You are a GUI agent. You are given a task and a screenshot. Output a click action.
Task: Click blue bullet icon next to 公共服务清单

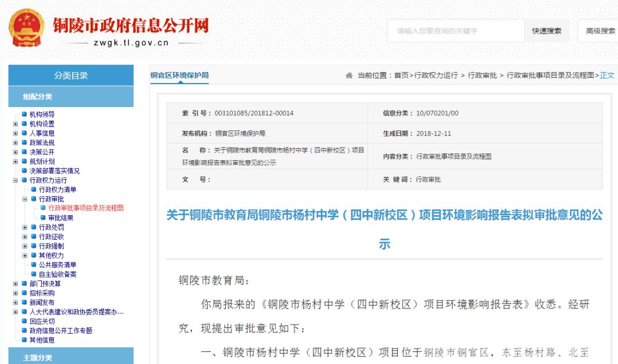34,265
